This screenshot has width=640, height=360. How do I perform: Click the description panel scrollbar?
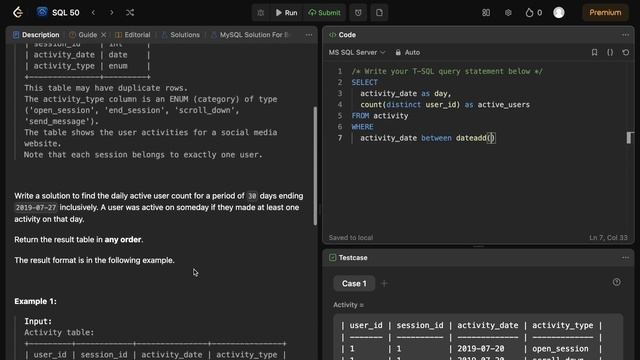point(315,166)
